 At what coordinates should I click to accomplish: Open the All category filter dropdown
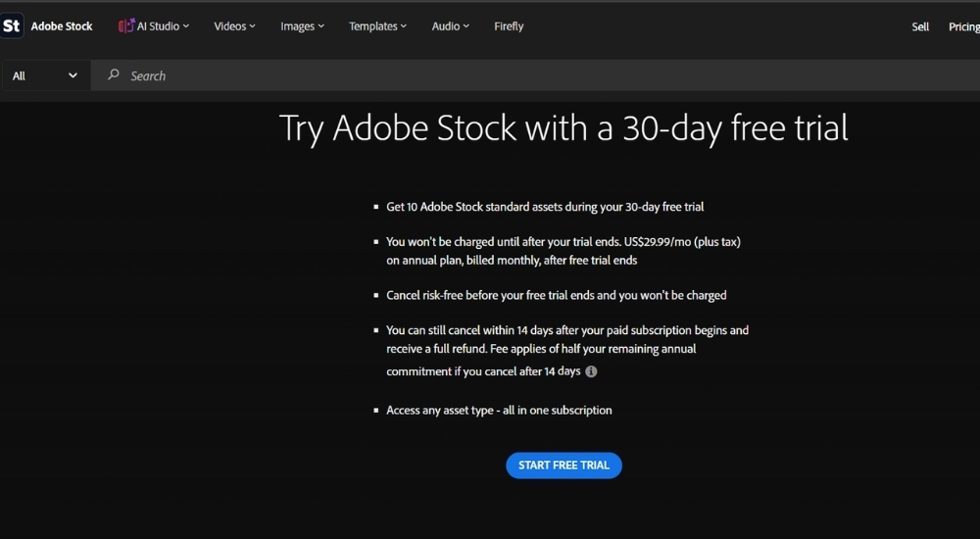[x=45, y=75]
